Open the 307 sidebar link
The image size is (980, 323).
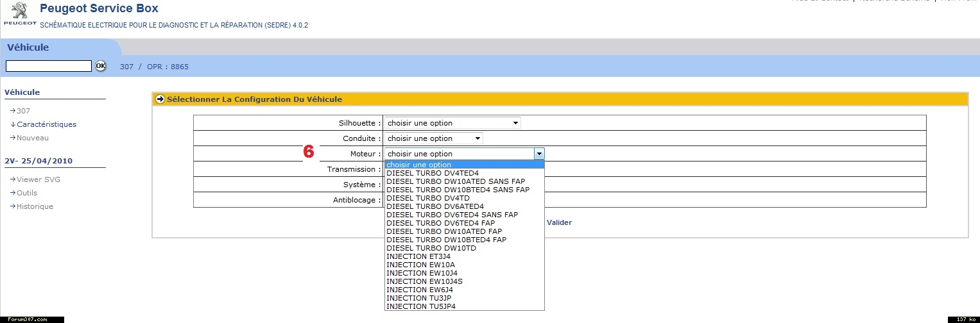(23, 111)
